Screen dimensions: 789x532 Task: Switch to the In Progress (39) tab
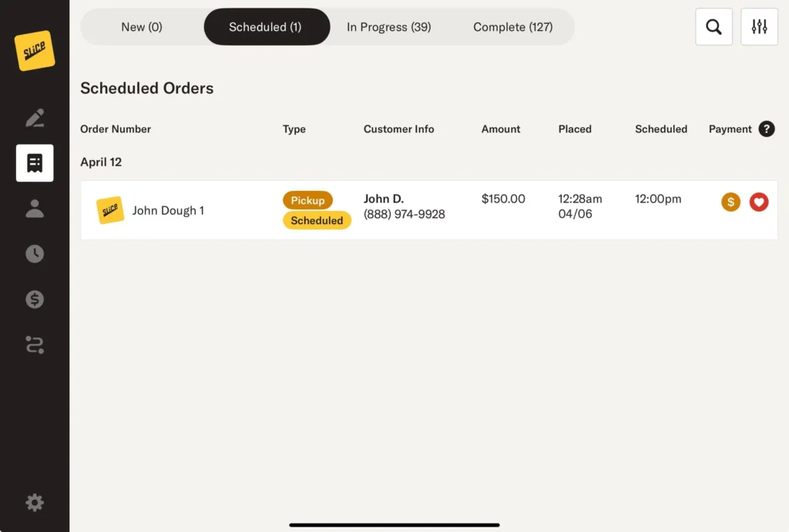[x=388, y=27]
